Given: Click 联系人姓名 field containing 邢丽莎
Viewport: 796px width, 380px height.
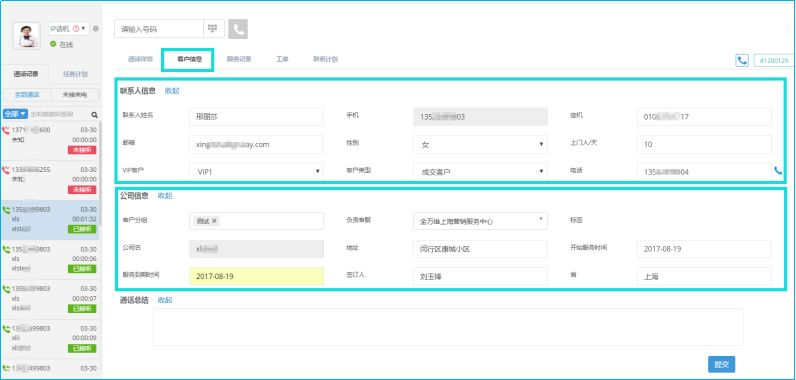Looking at the screenshot, I should [256, 117].
